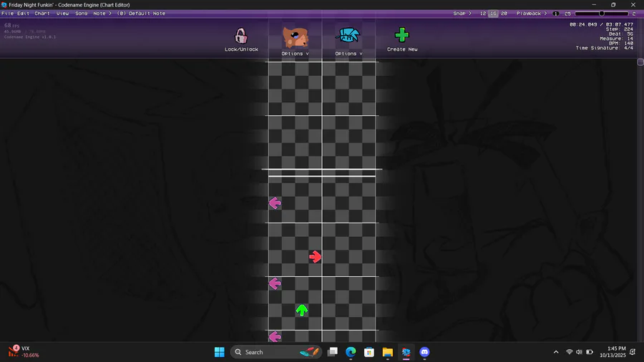Open File Explorer from the taskbar
Viewport: 644px width, 362px height.
pyautogui.click(x=387, y=352)
